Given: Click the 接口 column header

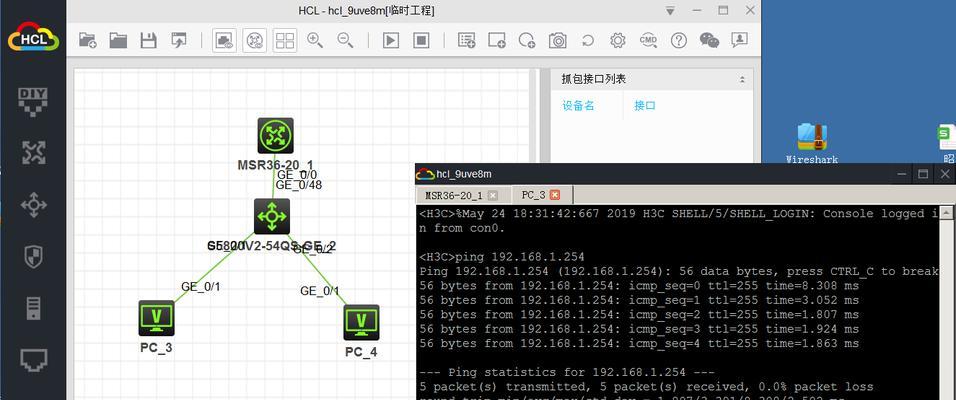Looking at the screenshot, I should [x=644, y=105].
